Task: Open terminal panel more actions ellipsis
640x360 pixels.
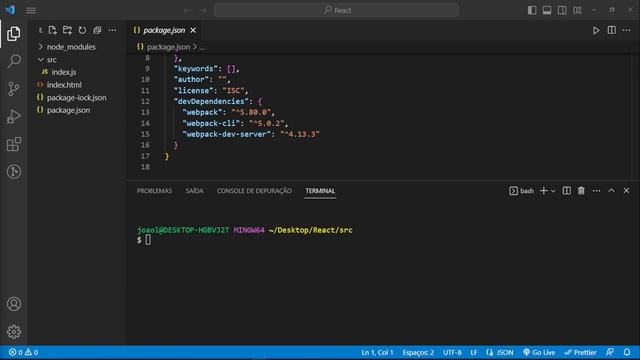Action: 596,191
